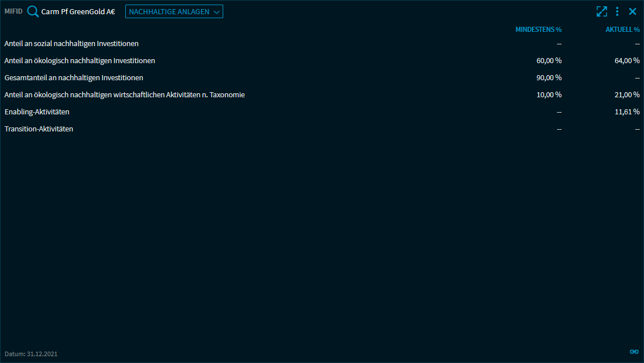Click the 90,00 % minimum value
Screen dimensions: 644x363
pyautogui.click(x=549, y=78)
